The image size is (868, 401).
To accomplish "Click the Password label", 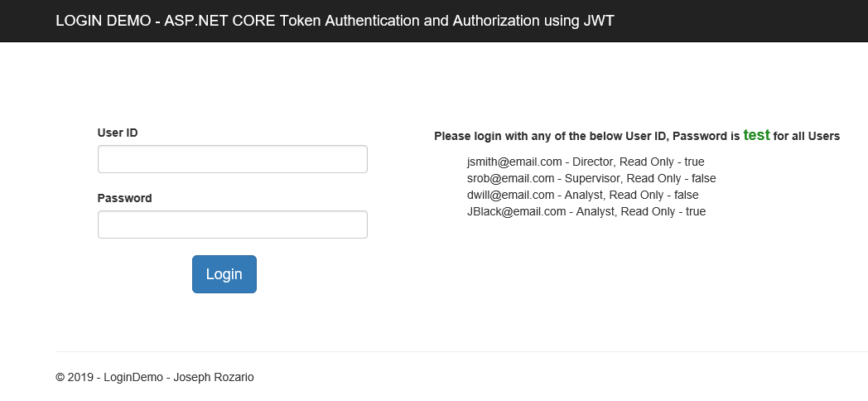I will (x=124, y=198).
